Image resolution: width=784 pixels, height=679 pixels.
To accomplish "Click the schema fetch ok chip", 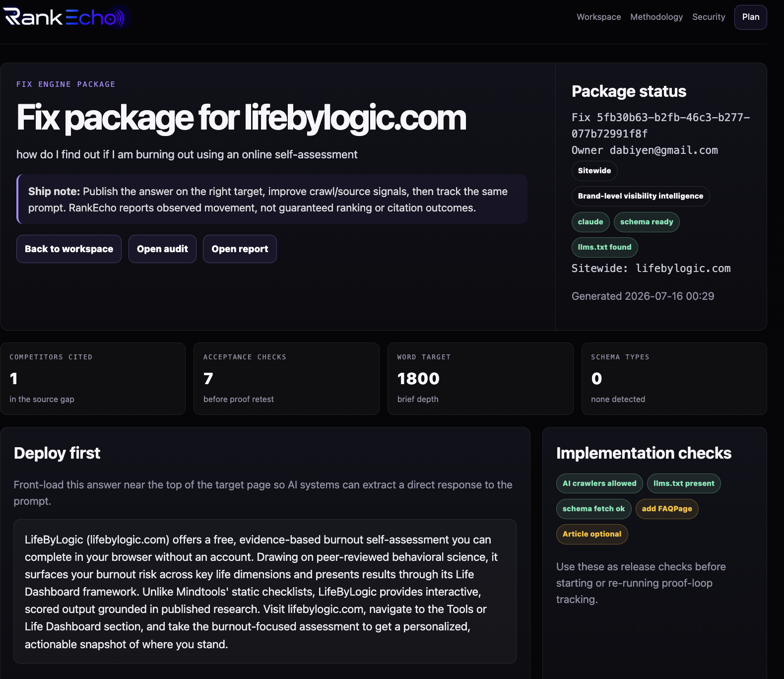I will pyautogui.click(x=593, y=509).
